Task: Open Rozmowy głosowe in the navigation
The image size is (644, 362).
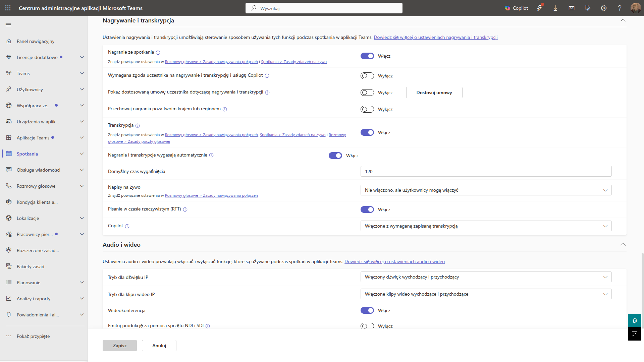Action: pos(45,186)
